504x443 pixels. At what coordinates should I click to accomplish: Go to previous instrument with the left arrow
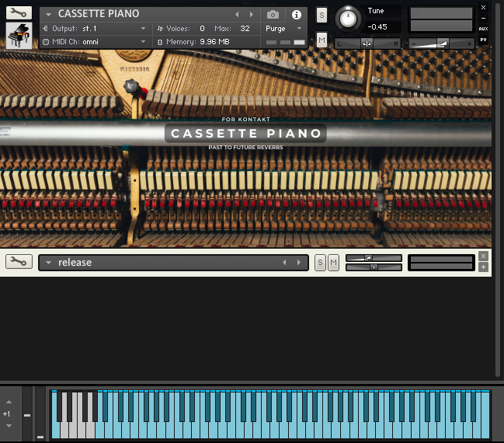pyautogui.click(x=237, y=14)
